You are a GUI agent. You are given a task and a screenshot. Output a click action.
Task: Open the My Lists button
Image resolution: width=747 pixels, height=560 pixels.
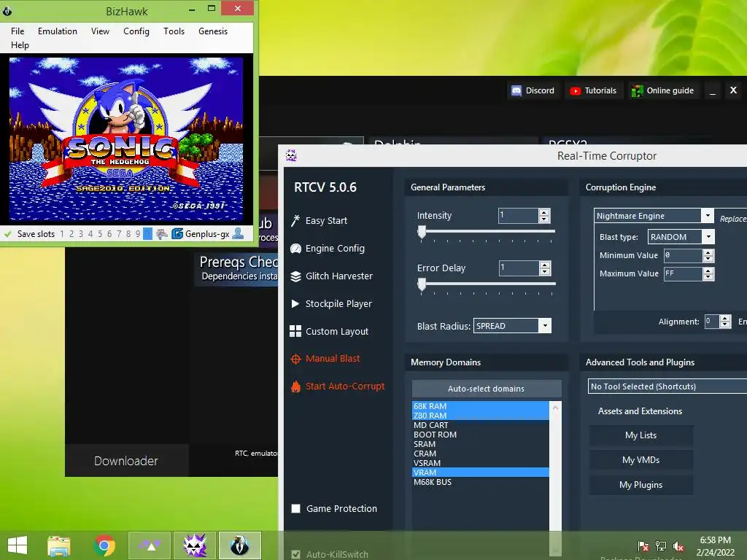640,435
